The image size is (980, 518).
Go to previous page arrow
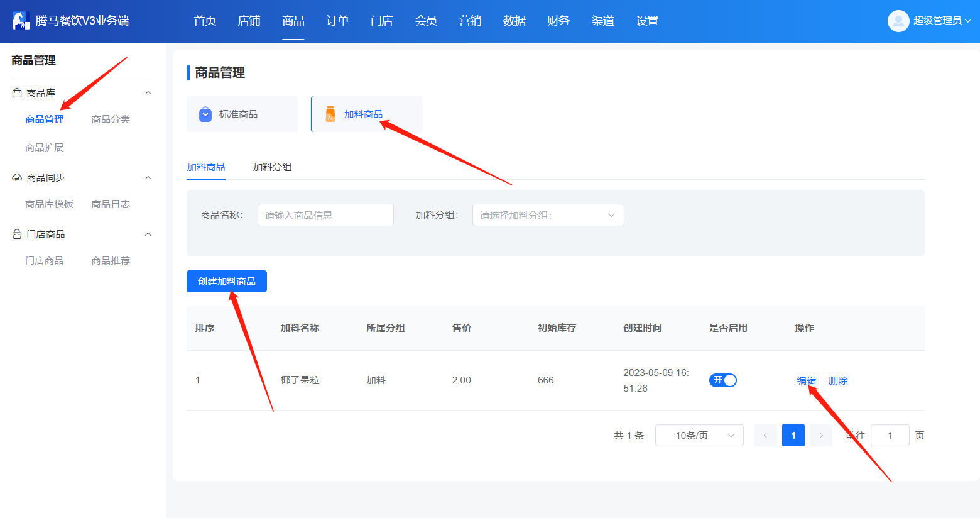[765, 435]
